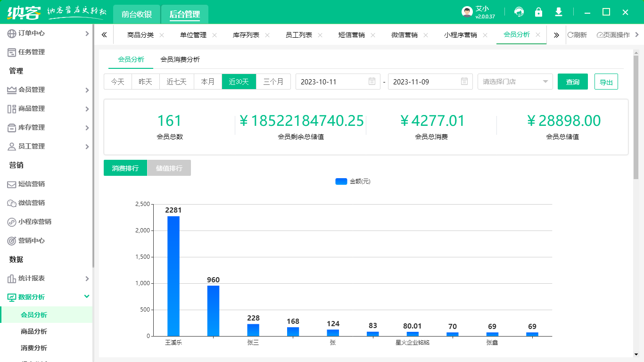The width and height of the screenshot is (644, 362).
Task: Select the 今天 date range option
Action: point(118,82)
